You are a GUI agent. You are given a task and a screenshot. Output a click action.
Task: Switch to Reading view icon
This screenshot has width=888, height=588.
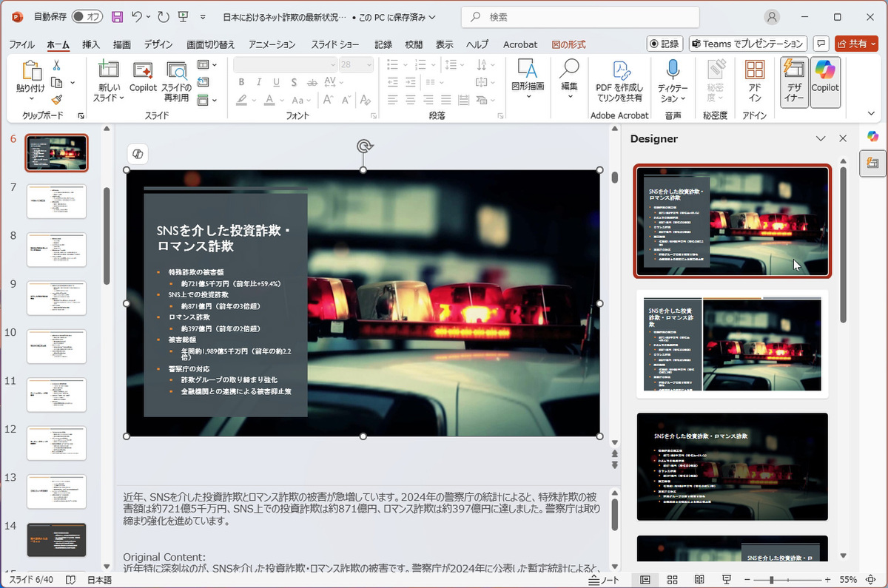pos(699,580)
